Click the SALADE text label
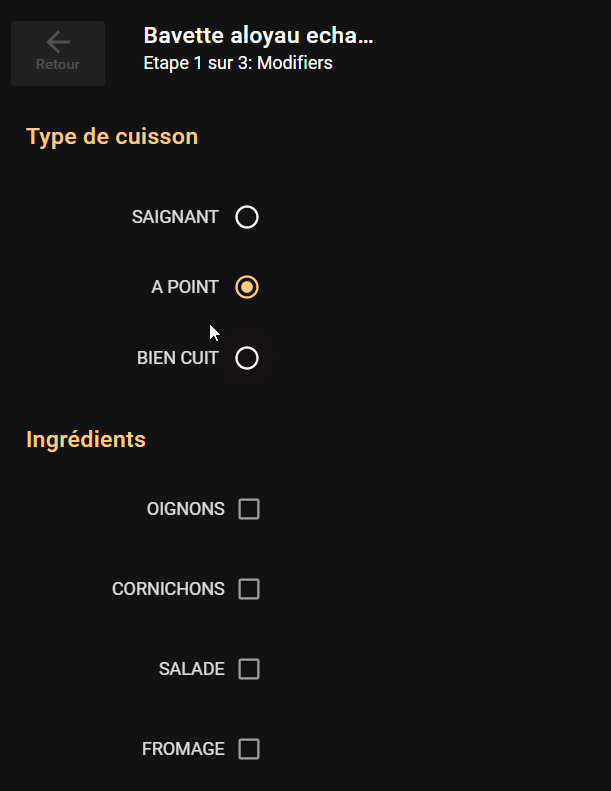The width and height of the screenshot is (611, 791). 192,669
